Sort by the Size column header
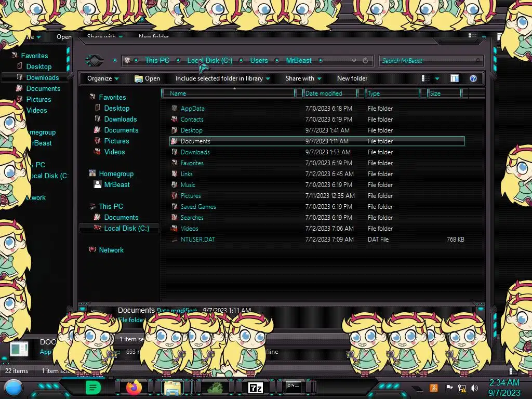The image size is (532, 399). click(444, 94)
